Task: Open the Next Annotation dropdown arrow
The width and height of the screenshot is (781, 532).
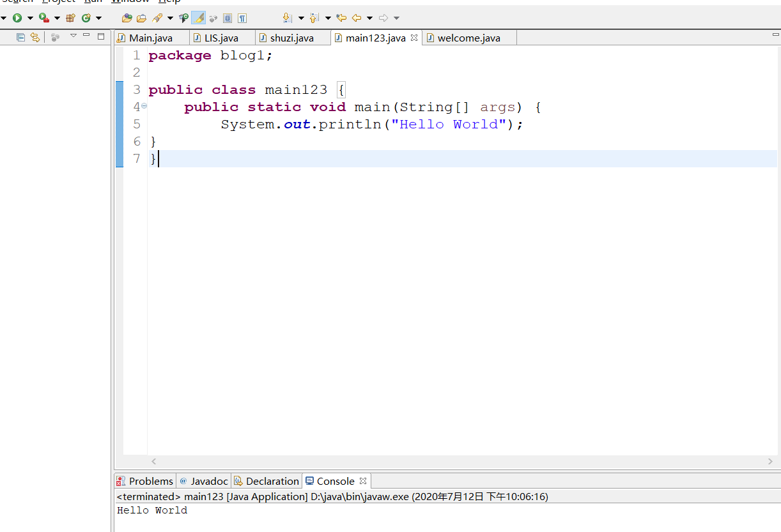Action: pyautogui.click(x=301, y=18)
